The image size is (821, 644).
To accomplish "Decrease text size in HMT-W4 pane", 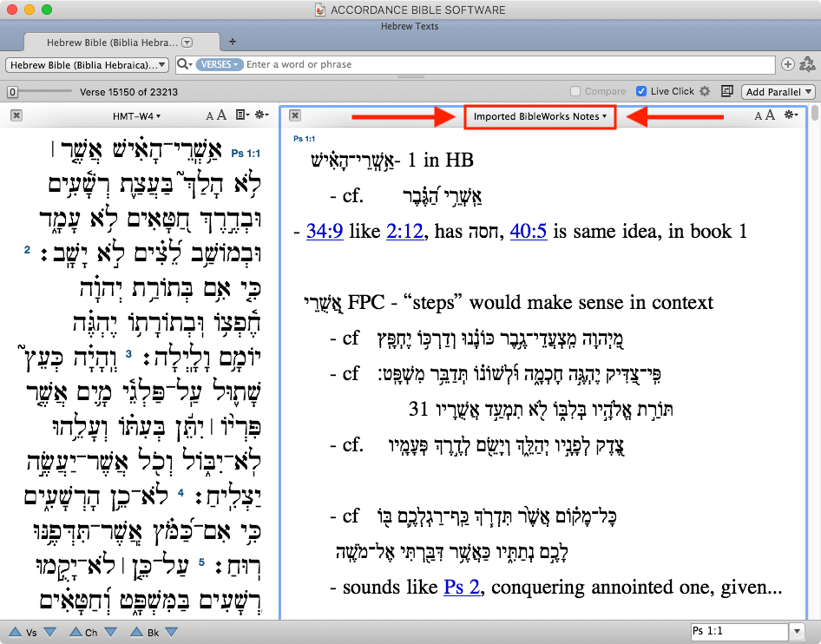I will pos(209,116).
